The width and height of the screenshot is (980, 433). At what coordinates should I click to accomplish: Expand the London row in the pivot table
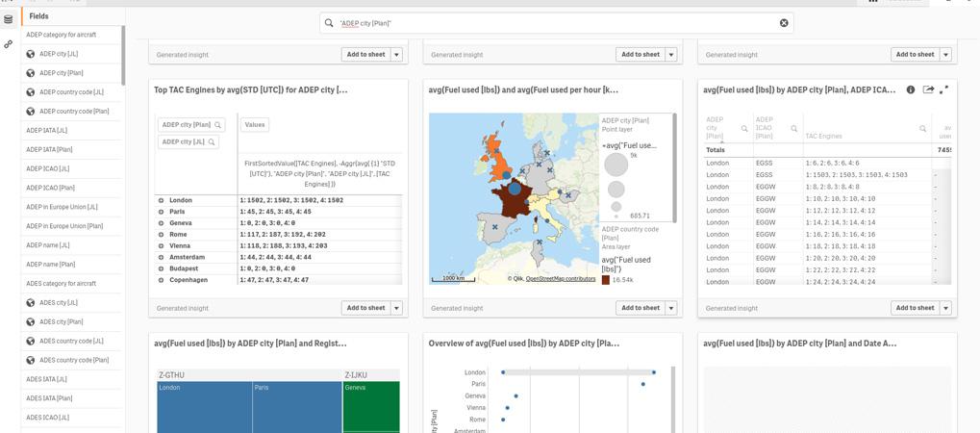161,200
